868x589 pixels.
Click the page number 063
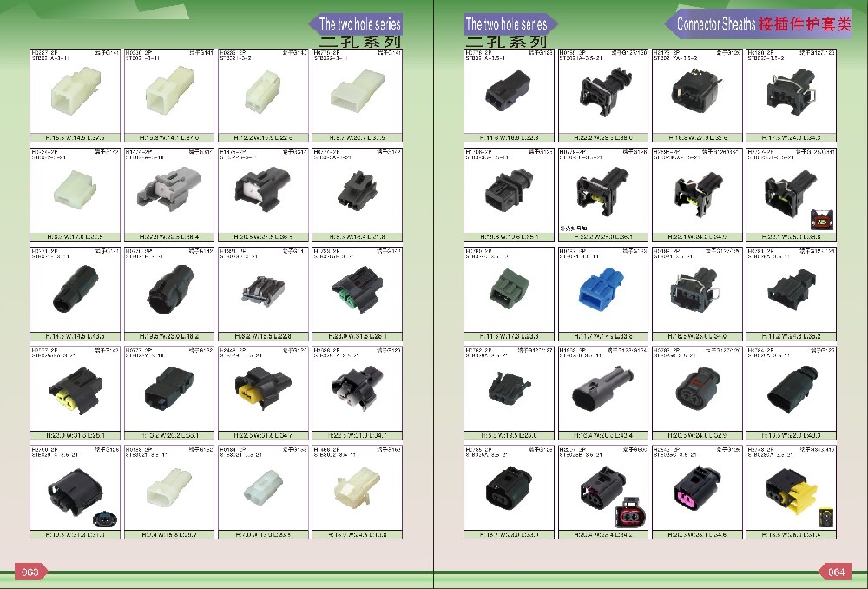pyautogui.click(x=30, y=572)
